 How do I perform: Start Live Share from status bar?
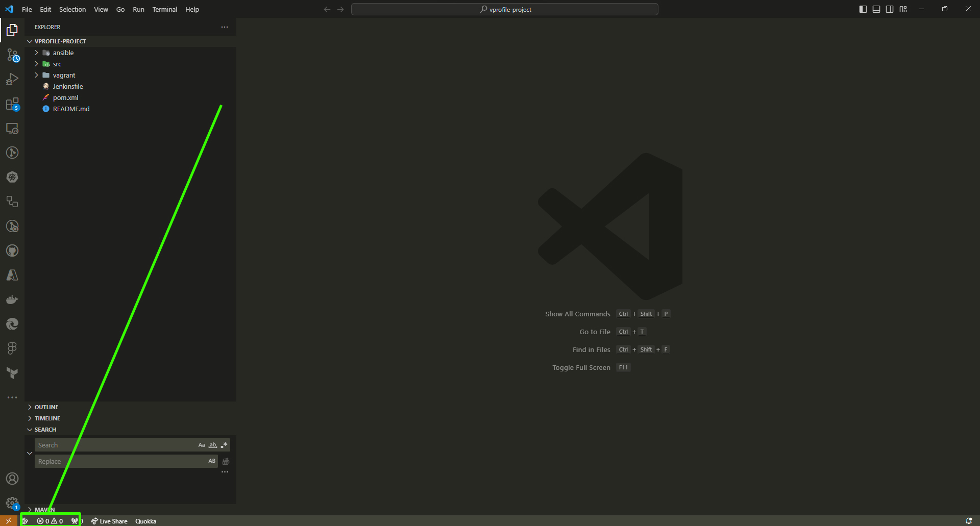(x=109, y=521)
